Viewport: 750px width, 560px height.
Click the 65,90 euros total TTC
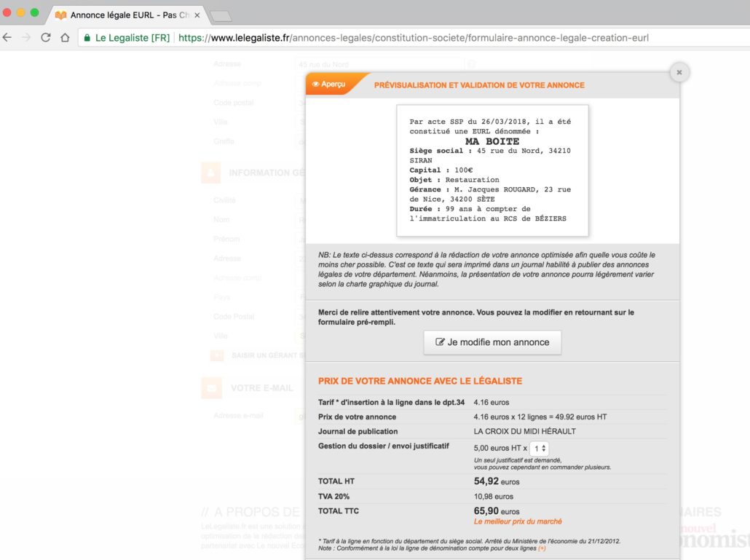click(497, 510)
